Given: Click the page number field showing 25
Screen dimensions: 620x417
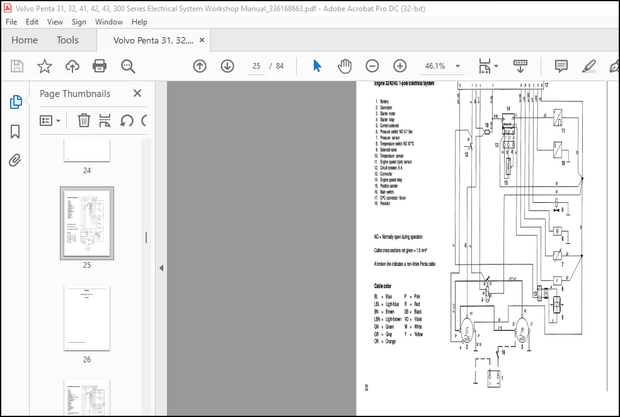Looking at the screenshot, I should point(256,66).
